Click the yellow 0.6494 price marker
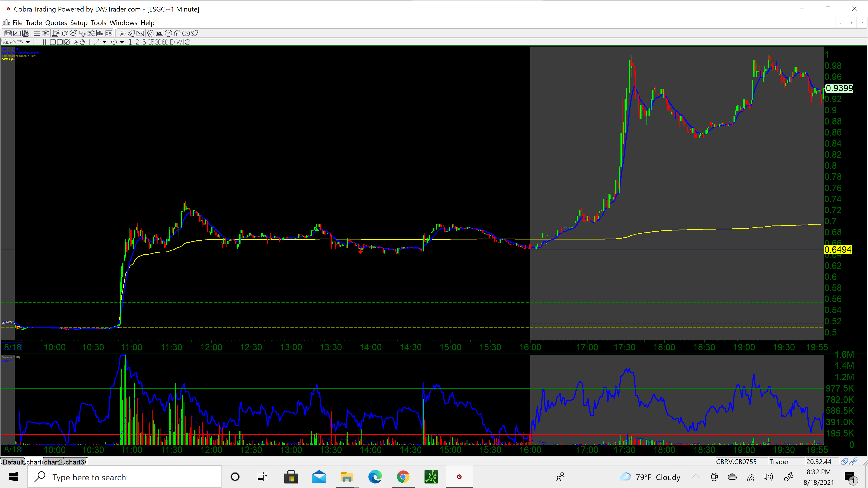 tap(838, 250)
